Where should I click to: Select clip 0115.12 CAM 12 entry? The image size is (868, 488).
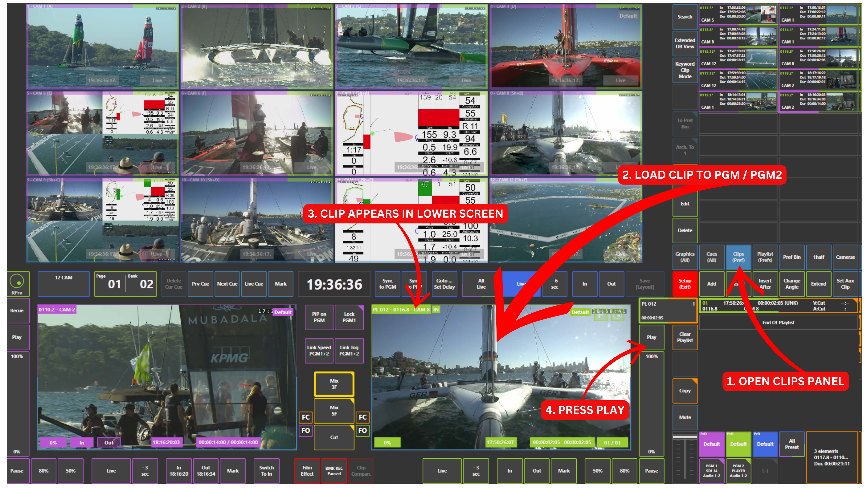click(x=738, y=58)
